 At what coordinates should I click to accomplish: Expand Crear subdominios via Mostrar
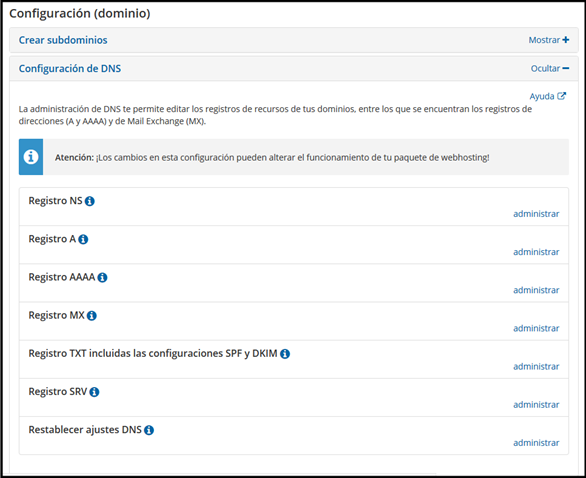coord(549,40)
